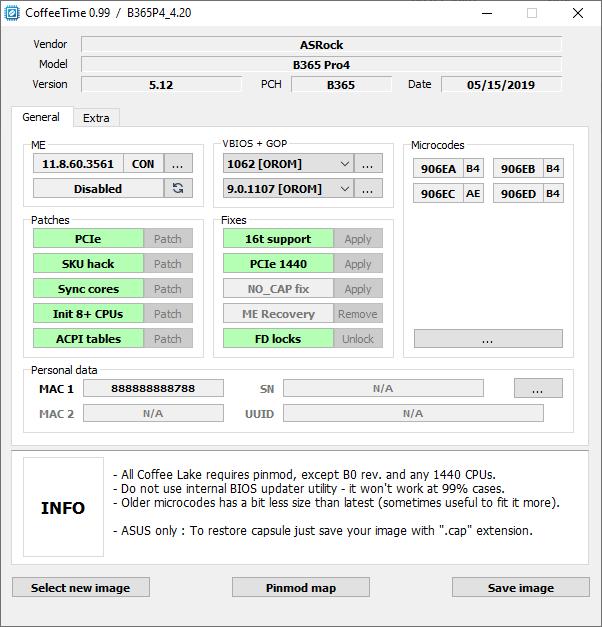Click the INFO box

point(64,507)
